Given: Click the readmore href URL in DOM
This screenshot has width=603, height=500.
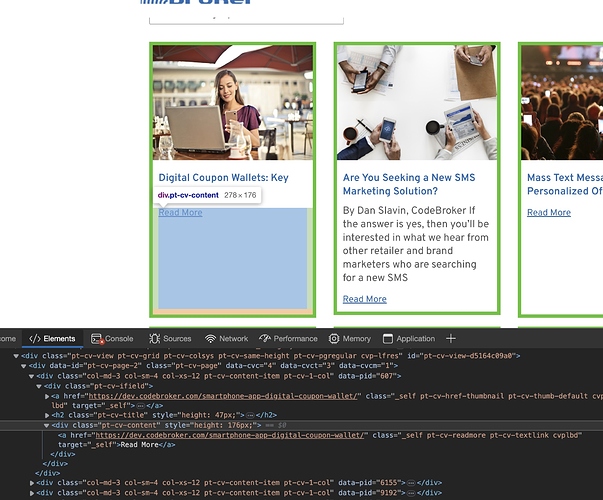Looking at the screenshot, I should (x=230, y=435).
